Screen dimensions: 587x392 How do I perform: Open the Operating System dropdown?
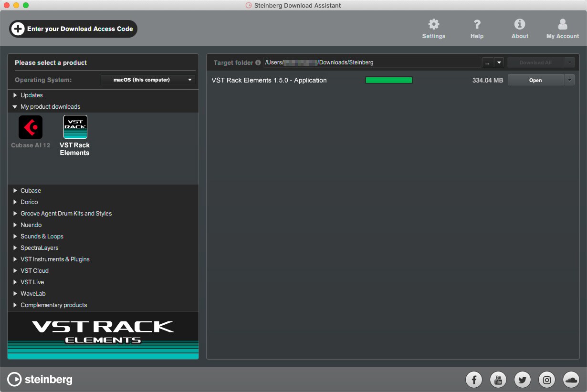pyautogui.click(x=147, y=80)
